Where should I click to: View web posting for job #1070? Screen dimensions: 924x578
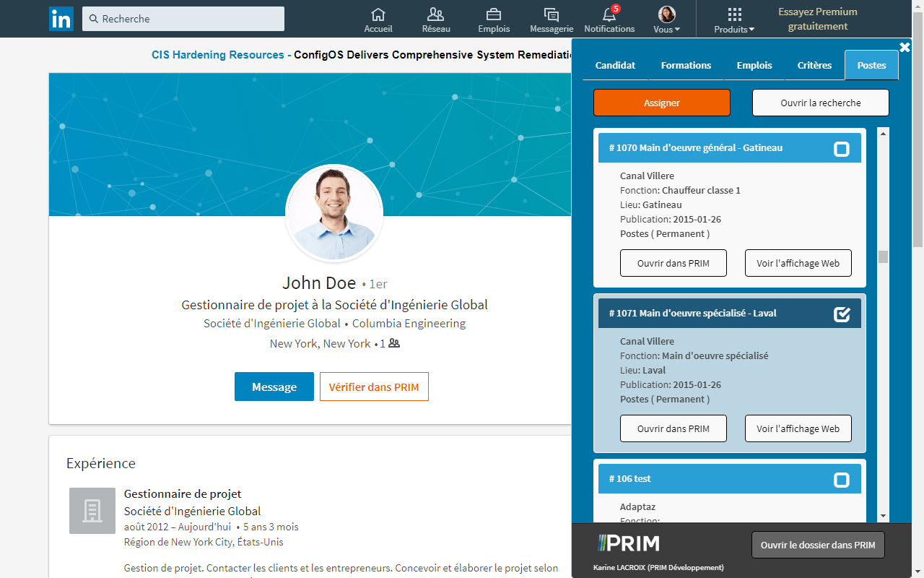pos(798,263)
